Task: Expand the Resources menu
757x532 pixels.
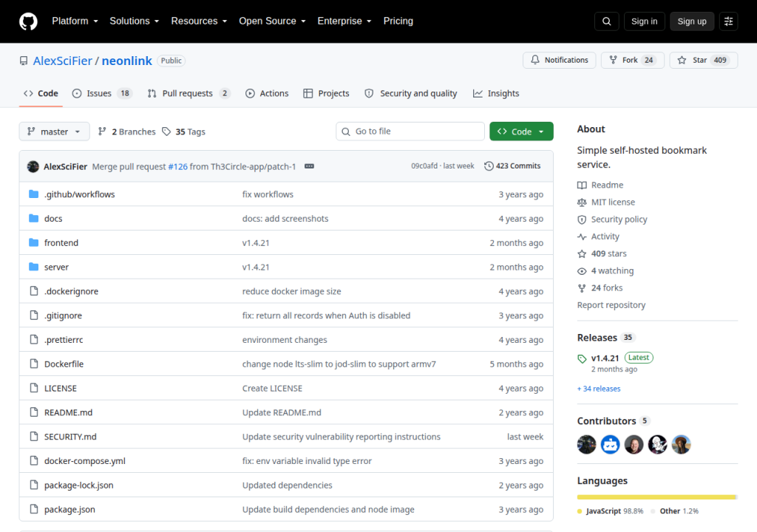Action: [x=199, y=21]
